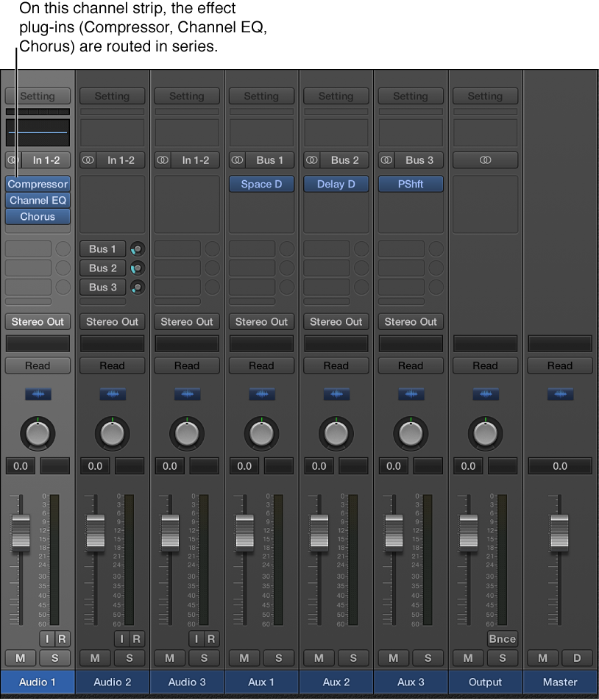
Task: Open the Delay D plug-in on Aux 2
Action: [336, 184]
